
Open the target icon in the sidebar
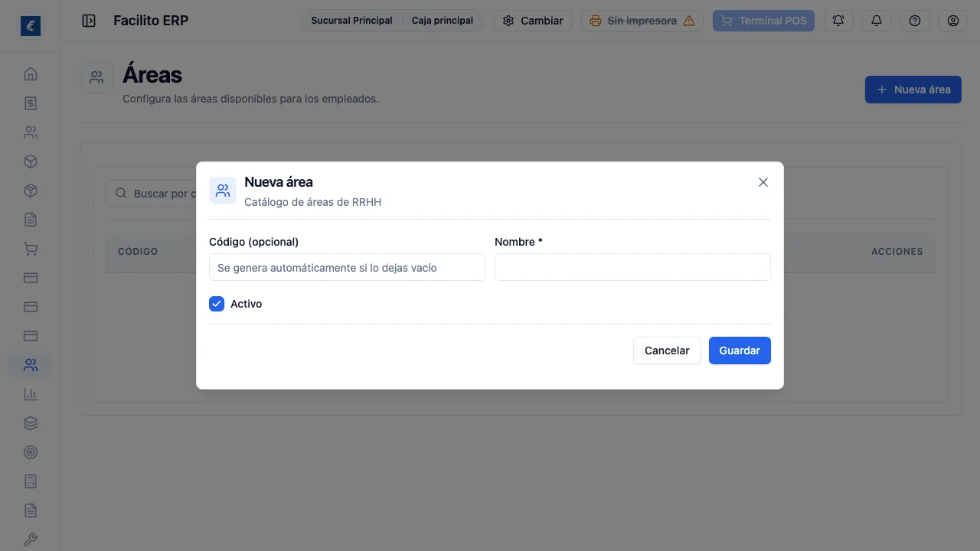point(31,452)
